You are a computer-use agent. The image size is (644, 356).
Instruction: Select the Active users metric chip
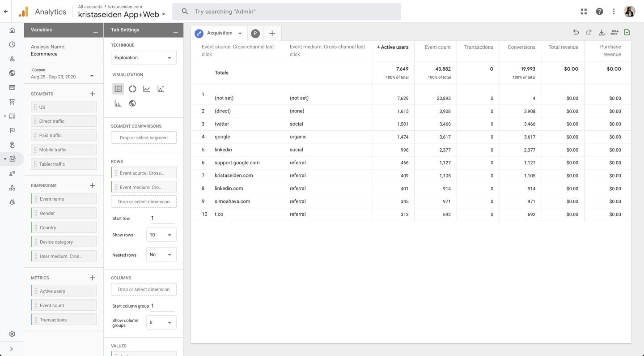(x=64, y=292)
